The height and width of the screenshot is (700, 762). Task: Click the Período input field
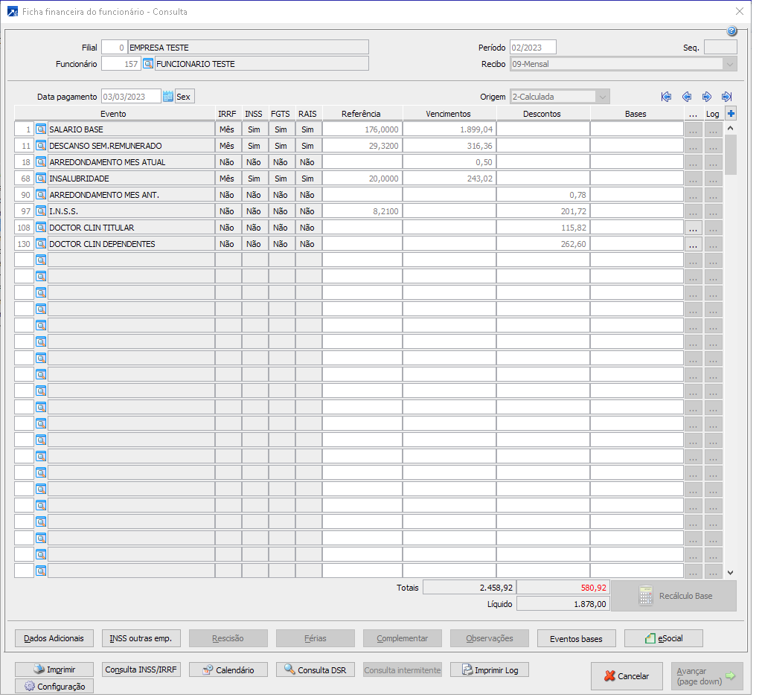[533, 48]
